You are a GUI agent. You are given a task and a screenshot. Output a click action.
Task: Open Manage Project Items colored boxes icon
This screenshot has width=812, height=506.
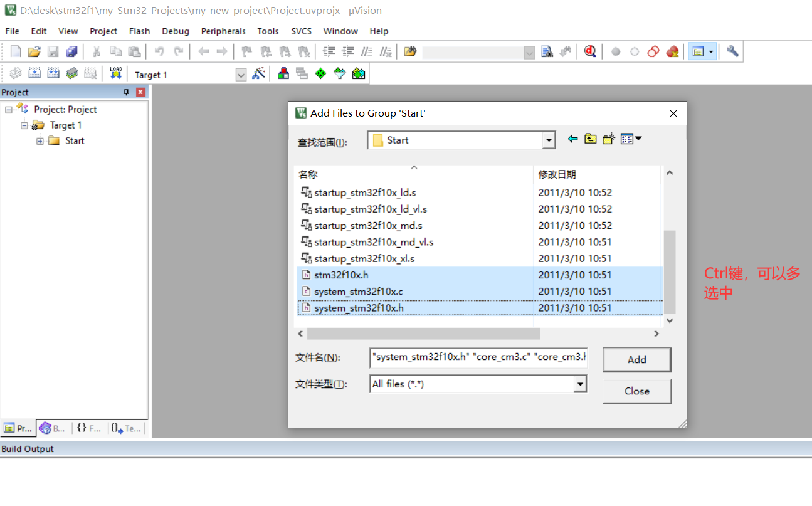click(x=283, y=73)
